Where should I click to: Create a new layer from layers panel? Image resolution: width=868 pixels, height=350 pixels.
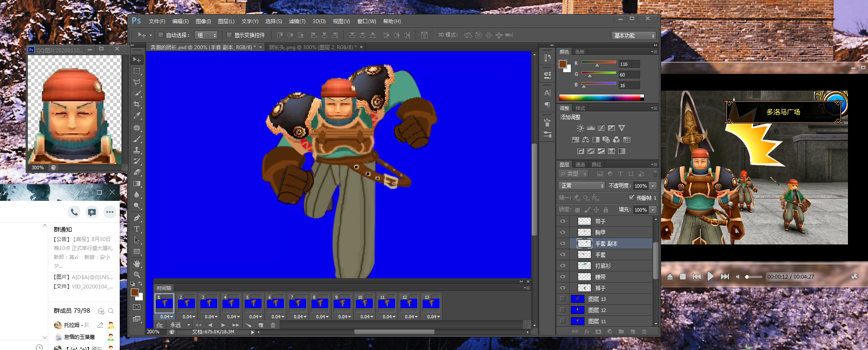pos(632,332)
